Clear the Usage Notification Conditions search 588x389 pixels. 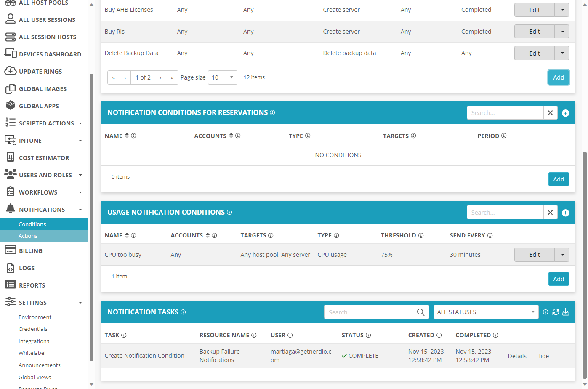(x=550, y=213)
